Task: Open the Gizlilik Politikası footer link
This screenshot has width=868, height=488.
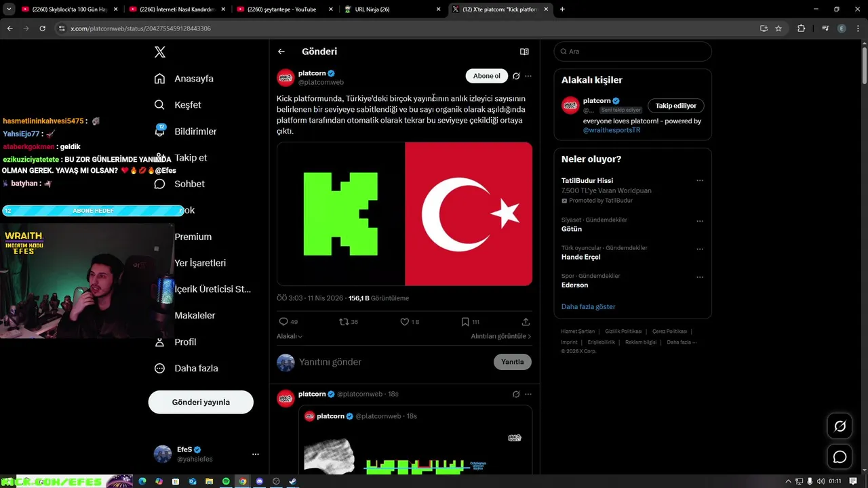Action: pyautogui.click(x=623, y=331)
